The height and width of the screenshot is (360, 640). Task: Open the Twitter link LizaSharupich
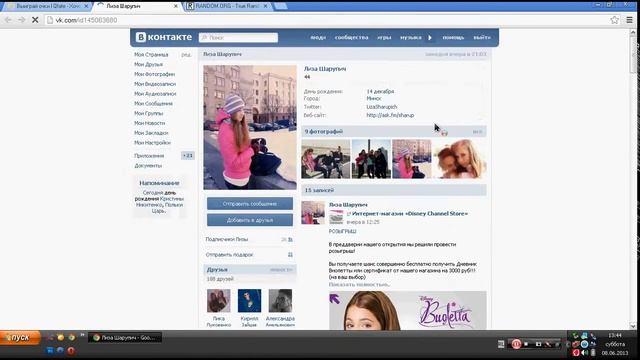[x=382, y=107]
